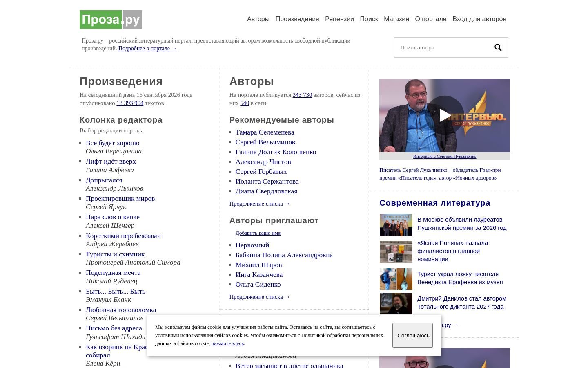Screen dimensions: 588x368
Task: Click author name Эмануил Бланк
Action: click(108, 299)
